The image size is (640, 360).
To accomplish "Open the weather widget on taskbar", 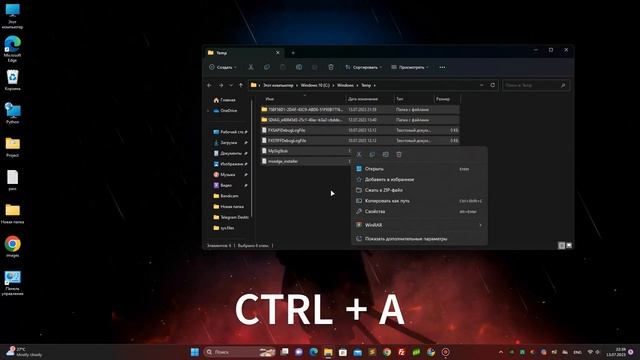I will [24, 352].
